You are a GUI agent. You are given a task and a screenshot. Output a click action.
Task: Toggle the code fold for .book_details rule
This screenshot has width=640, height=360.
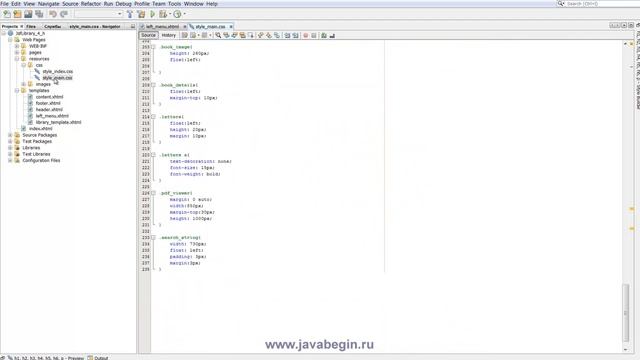[x=153, y=85]
